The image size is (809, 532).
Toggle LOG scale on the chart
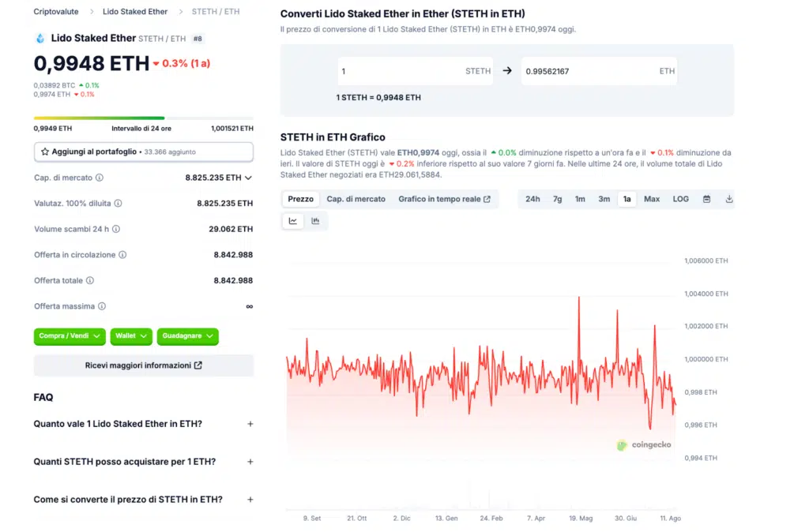(680, 199)
